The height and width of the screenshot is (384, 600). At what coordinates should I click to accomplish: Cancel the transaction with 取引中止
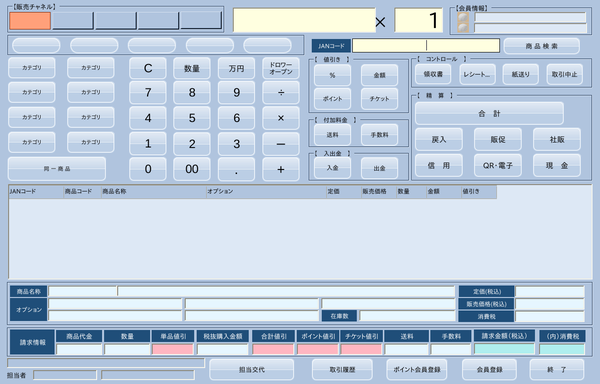point(564,74)
